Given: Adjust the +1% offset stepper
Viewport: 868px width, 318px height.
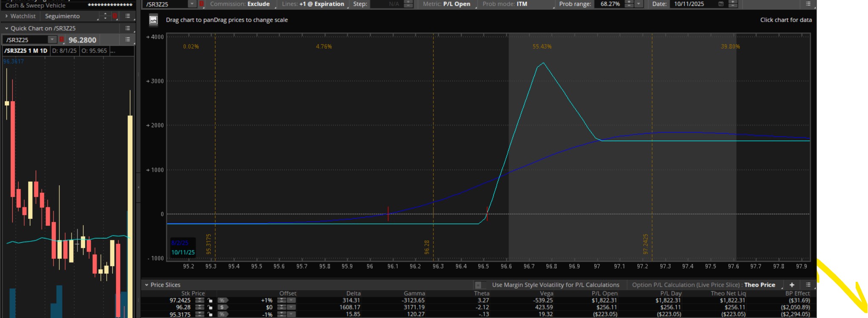Looking at the screenshot, I should click(x=281, y=300).
